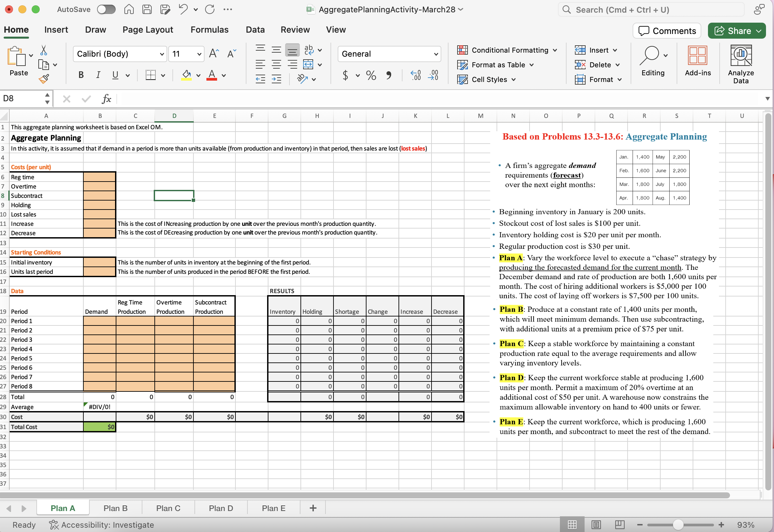
Task: Toggle AutoSave on
Action: click(106, 9)
